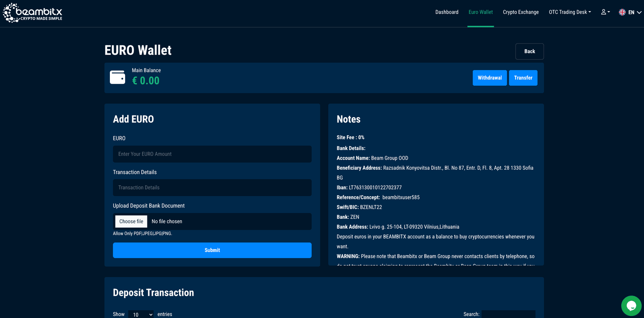This screenshot has width=644, height=318.
Task: Click the reference beambitxuser585 text
Action: (401, 197)
